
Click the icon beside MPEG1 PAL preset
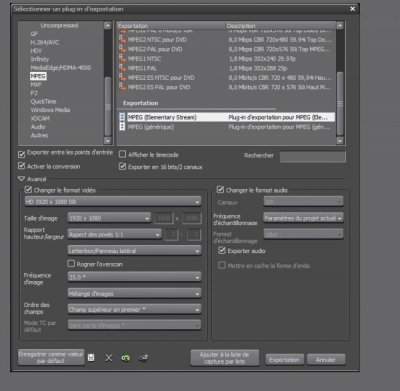(x=122, y=68)
